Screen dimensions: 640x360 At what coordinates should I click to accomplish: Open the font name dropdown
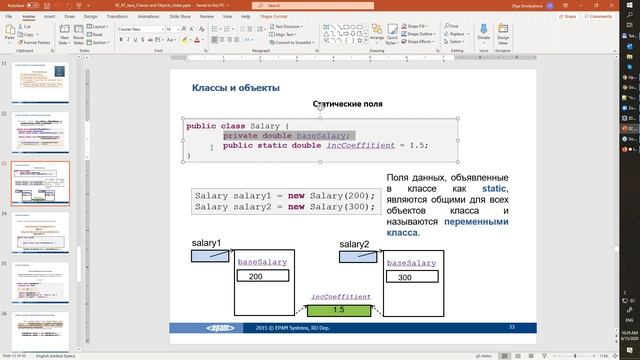click(162, 29)
